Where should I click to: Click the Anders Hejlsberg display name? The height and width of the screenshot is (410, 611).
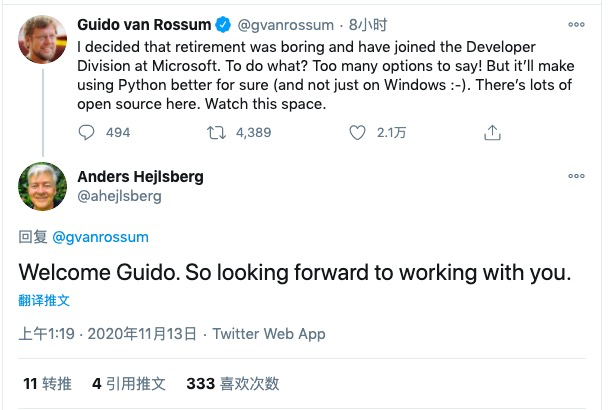(139, 177)
